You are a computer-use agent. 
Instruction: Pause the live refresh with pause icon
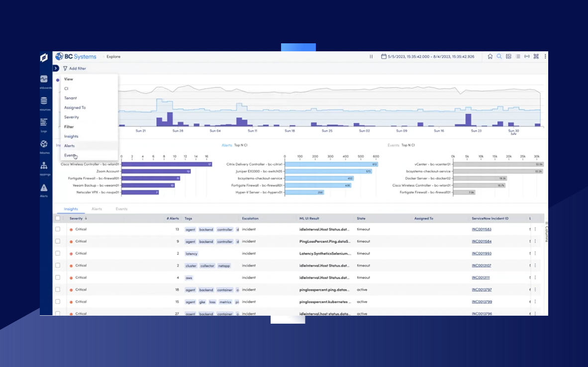371,57
